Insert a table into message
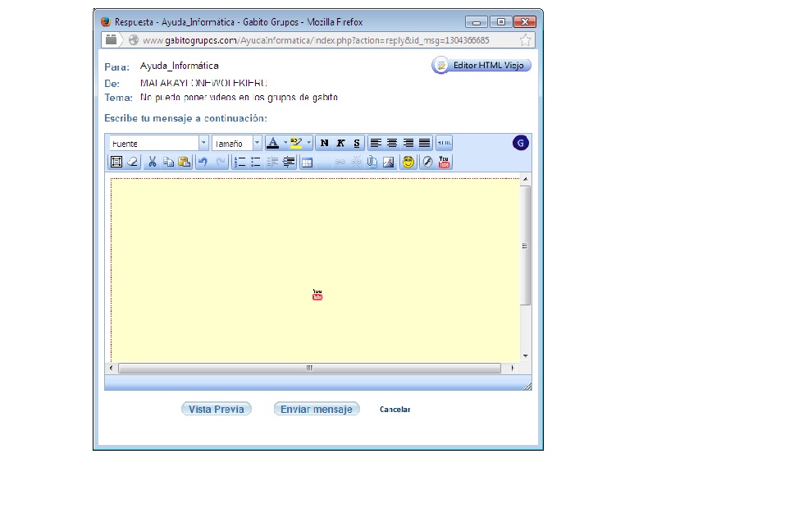This screenshot has width=812, height=518. (x=308, y=162)
